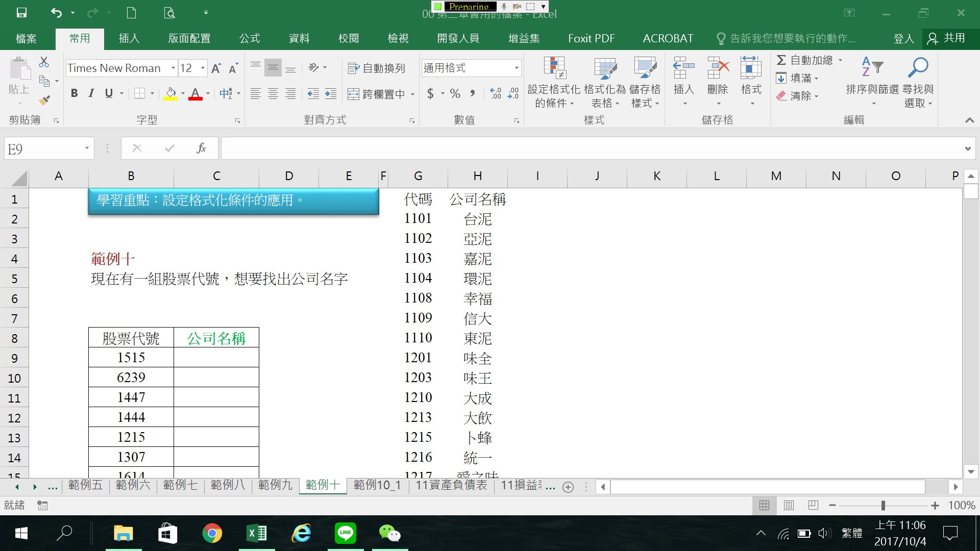980x551 pixels.
Task: Click the align text left icon
Action: pyautogui.click(x=256, y=93)
